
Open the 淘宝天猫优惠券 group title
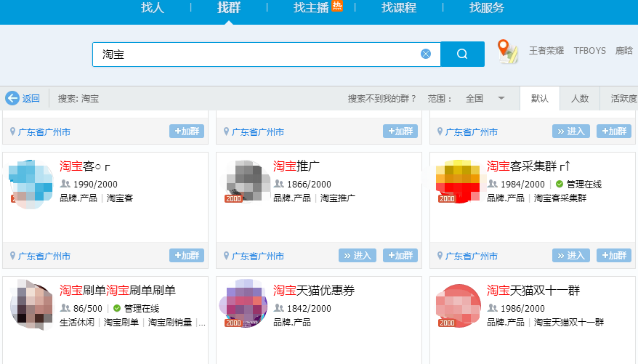click(x=314, y=291)
